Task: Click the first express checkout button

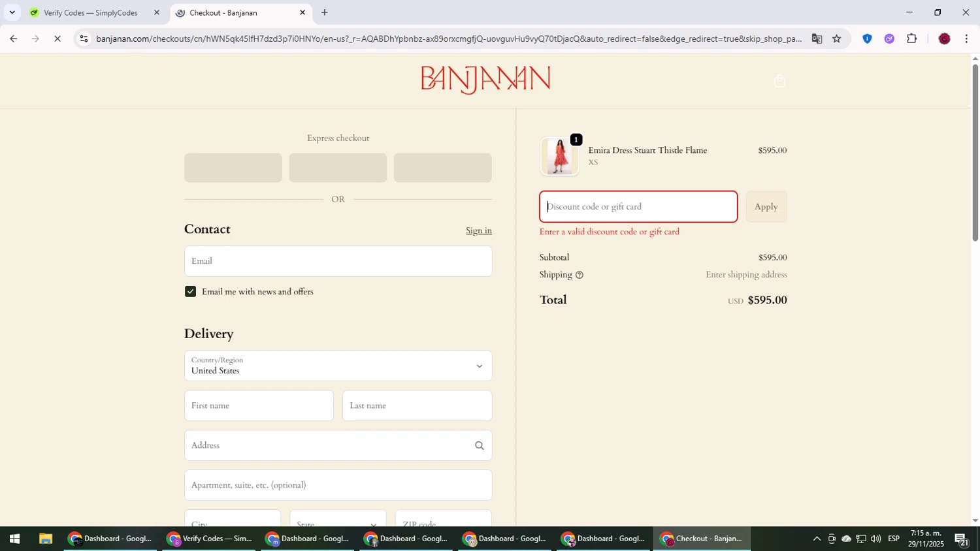Action: pos(233,168)
